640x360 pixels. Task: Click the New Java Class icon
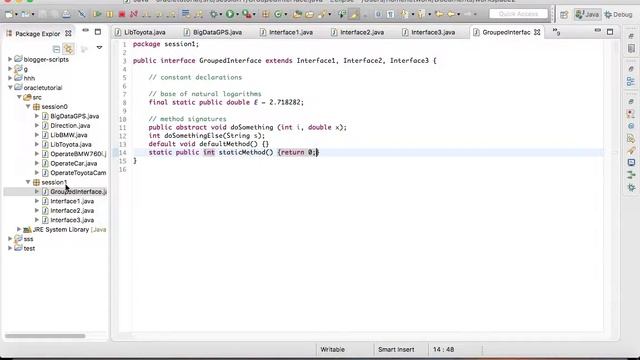click(x=278, y=14)
